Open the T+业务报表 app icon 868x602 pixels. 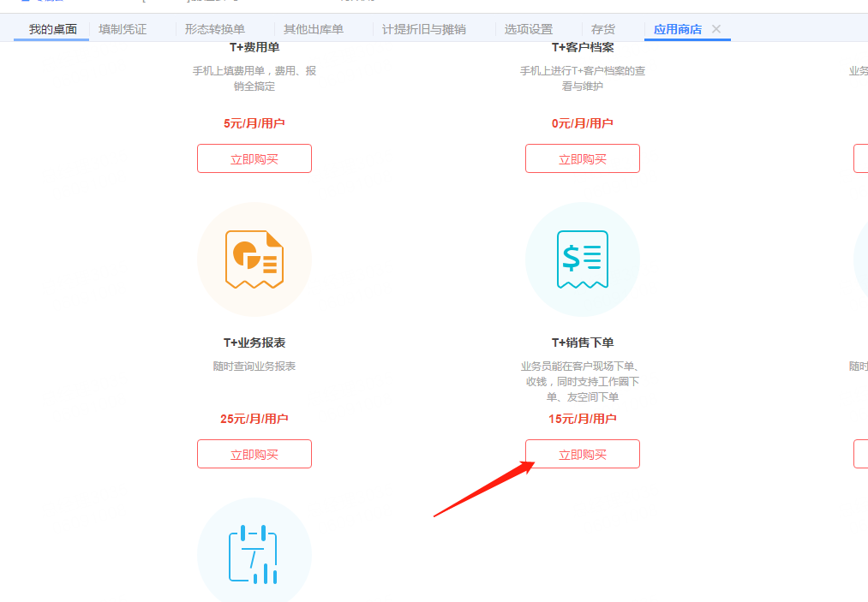point(254,259)
